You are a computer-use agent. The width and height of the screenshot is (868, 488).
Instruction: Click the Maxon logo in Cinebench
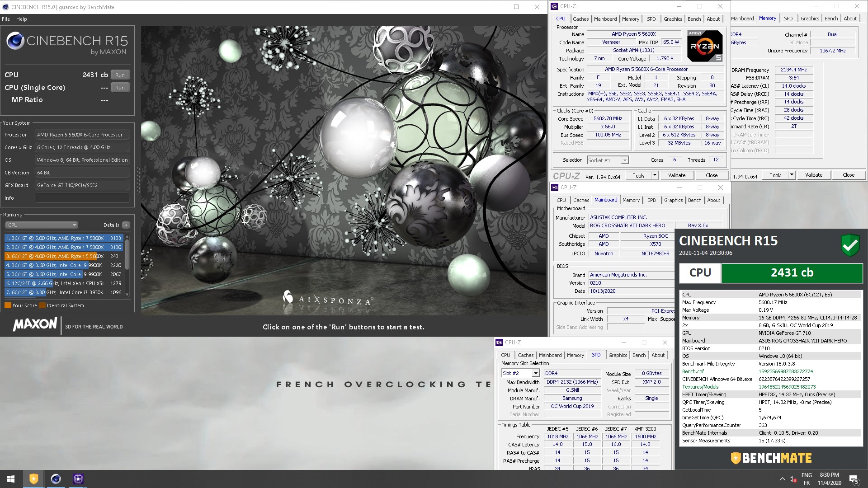pos(35,324)
